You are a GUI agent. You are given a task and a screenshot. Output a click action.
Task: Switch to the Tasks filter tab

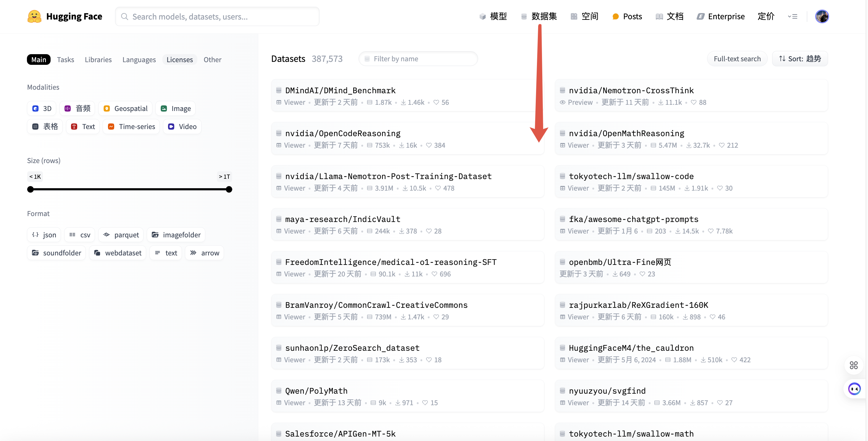click(65, 59)
